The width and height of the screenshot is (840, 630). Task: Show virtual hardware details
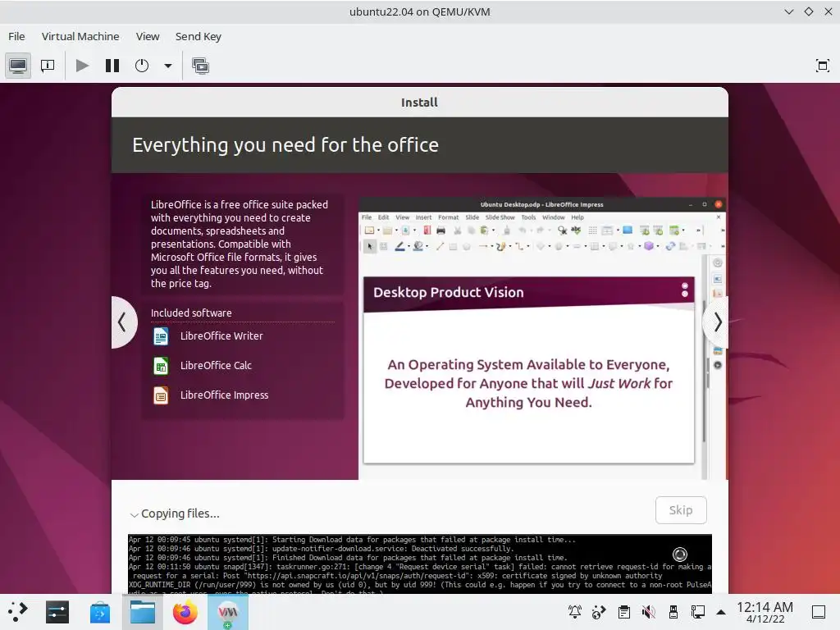coord(48,66)
